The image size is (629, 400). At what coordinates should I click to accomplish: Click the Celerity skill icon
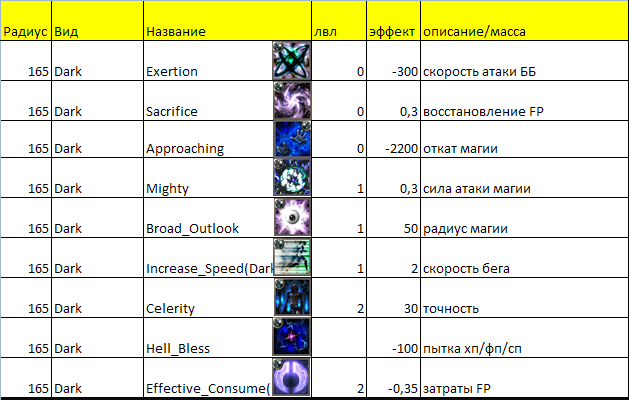pyautogui.click(x=292, y=298)
